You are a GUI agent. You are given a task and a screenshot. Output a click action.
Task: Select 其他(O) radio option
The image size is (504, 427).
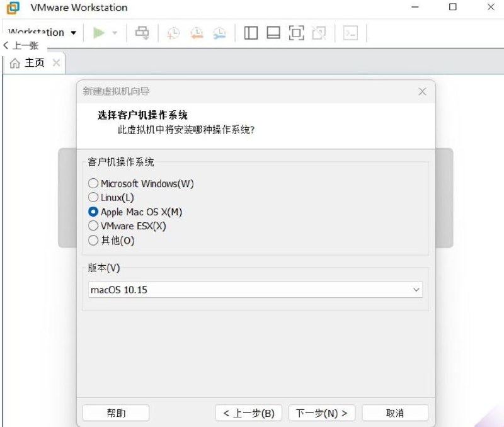(112, 241)
